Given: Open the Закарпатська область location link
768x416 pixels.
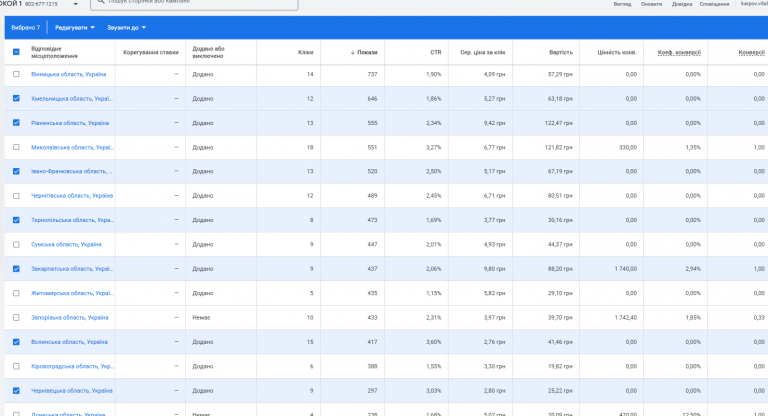Looking at the screenshot, I should (72, 269).
